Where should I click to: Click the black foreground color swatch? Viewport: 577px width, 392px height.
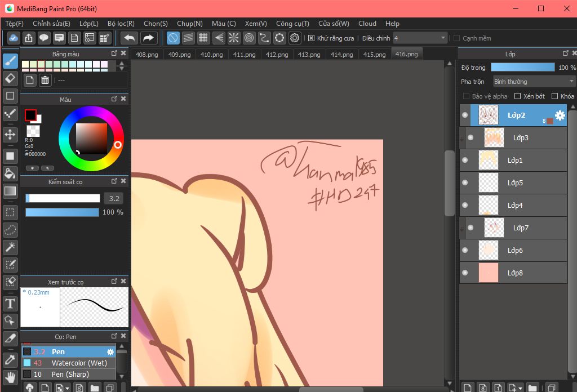[x=30, y=115]
